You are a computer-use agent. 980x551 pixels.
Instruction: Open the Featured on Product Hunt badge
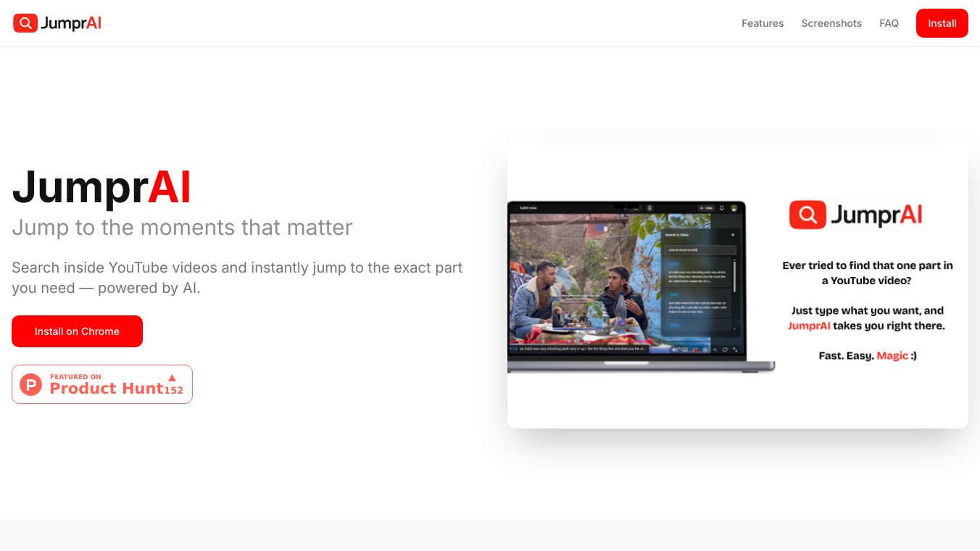102,384
